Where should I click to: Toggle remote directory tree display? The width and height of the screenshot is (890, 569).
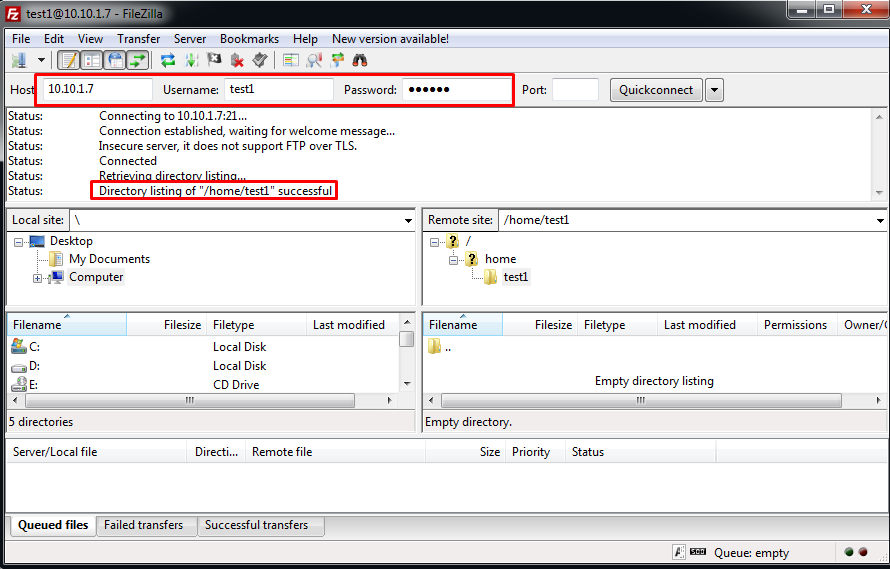coord(115,60)
